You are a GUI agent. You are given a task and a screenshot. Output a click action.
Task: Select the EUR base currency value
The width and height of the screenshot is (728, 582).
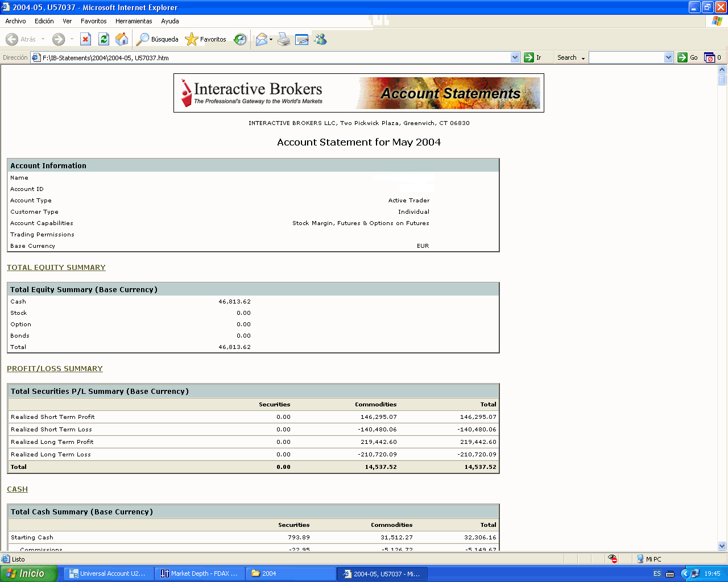pos(423,246)
